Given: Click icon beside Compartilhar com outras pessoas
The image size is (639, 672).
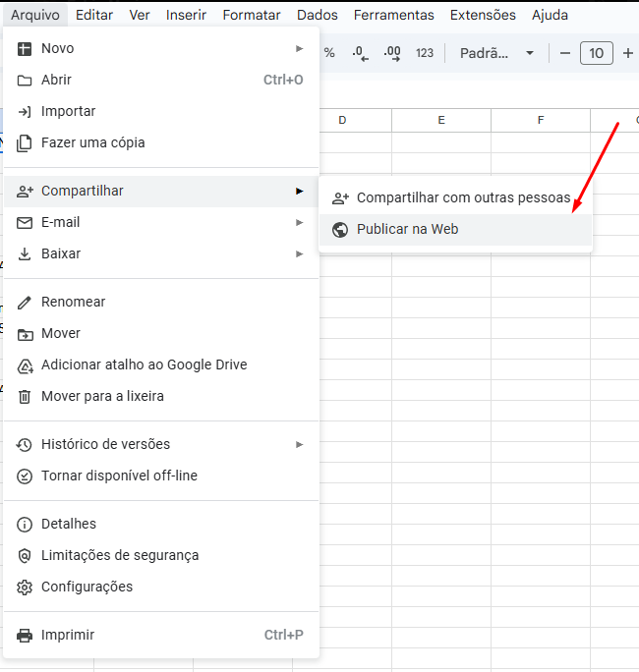Looking at the screenshot, I should tap(340, 198).
